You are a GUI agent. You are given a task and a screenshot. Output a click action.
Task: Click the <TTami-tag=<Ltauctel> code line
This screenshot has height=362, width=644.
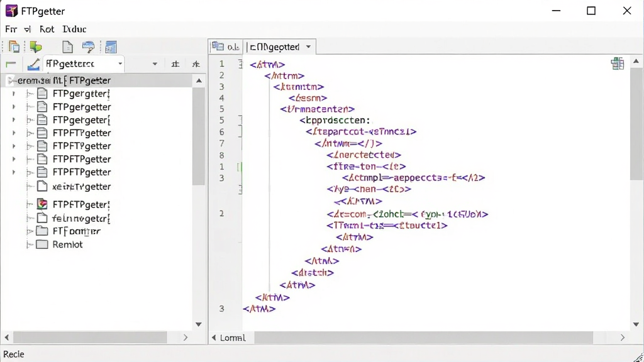[x=387, y=226]
